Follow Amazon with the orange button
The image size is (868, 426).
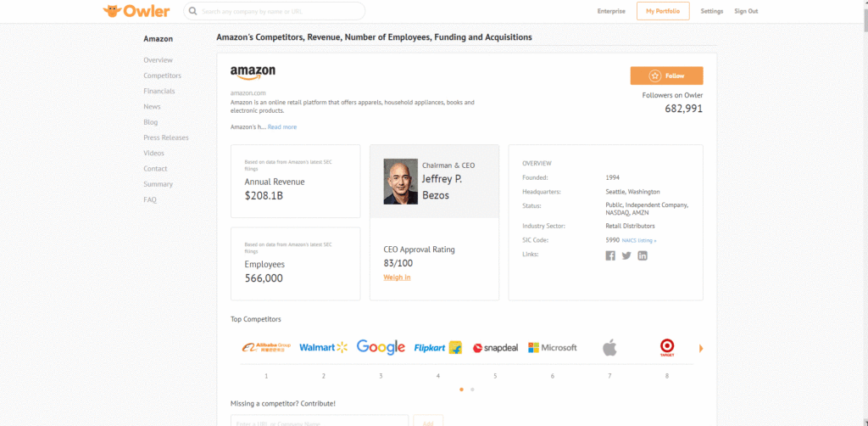(x=666, y=76)
